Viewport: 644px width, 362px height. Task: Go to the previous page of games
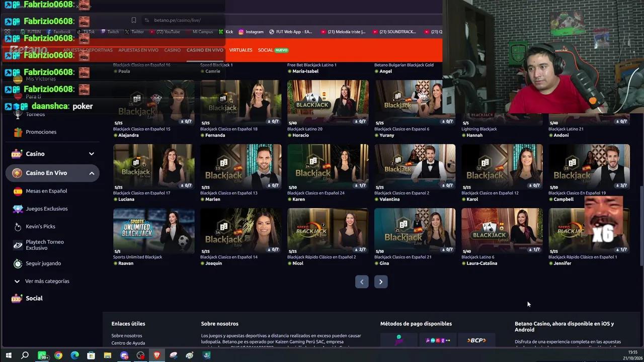pos(362,282)
